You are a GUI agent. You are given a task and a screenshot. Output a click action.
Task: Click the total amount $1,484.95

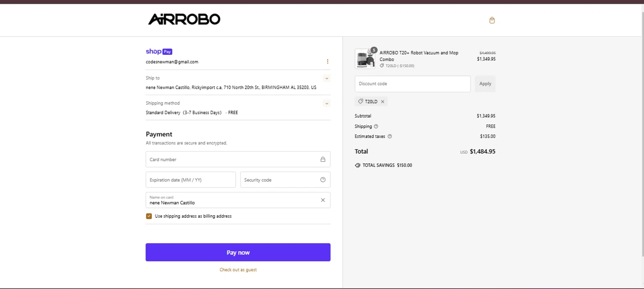coord(483,151)
